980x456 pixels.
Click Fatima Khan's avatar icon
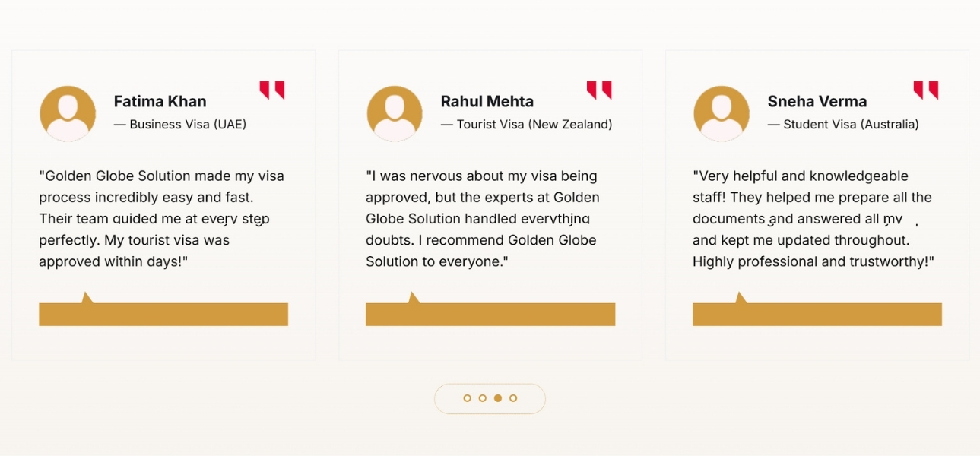[x=68, y=114]
